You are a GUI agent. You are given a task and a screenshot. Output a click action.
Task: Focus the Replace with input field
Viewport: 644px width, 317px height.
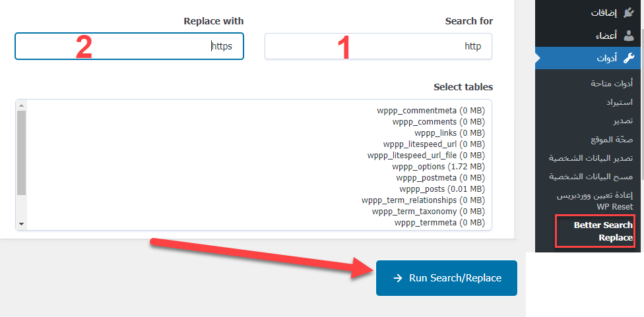pyautogui.click(x=129, y=46)
